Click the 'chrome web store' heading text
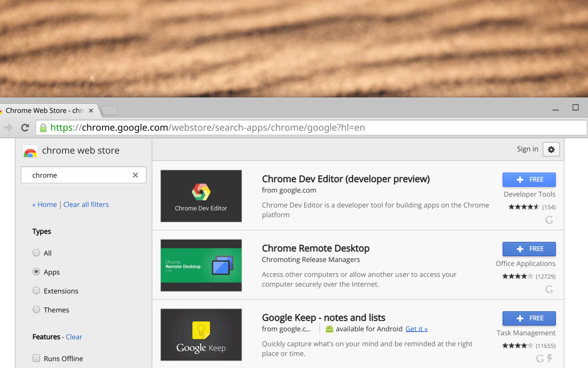The width and height of the screenshot is (588, 368). 81,151
